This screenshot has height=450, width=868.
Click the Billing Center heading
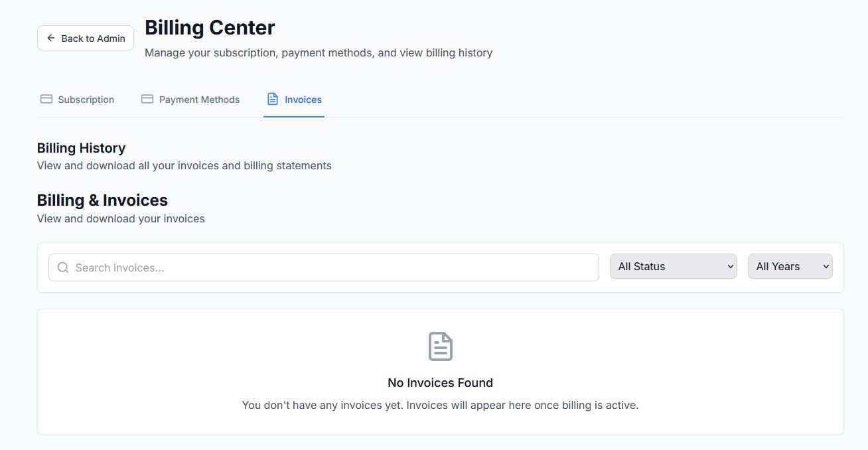[x=210, y=27]
